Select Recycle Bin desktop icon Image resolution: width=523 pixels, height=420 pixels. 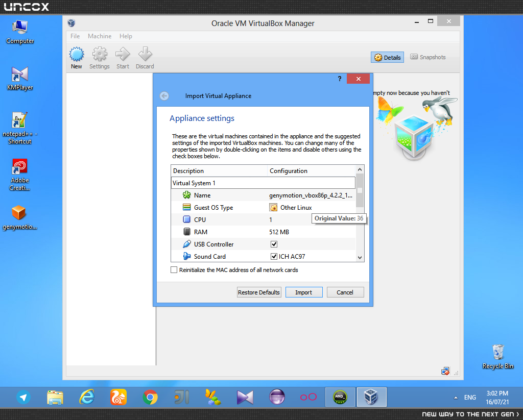[498, 357]
